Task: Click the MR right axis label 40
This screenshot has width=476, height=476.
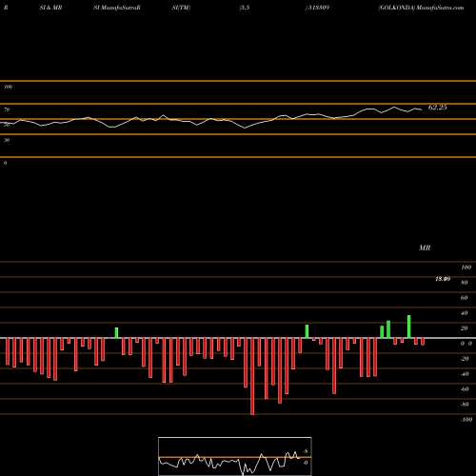Action: (x=465, y=313)
